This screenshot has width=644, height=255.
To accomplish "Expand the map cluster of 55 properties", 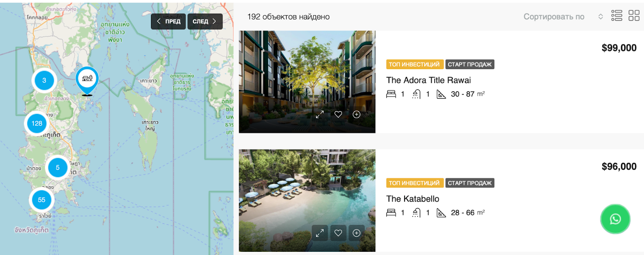I will [41, 200].
